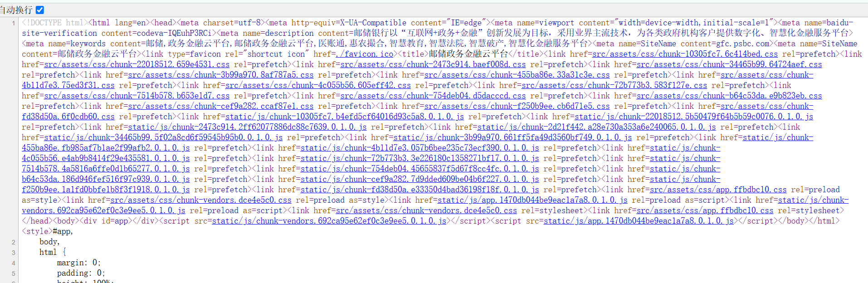Open js link chunk-754deb04.45655837f5d67f8cc4fc

[420, 169]
